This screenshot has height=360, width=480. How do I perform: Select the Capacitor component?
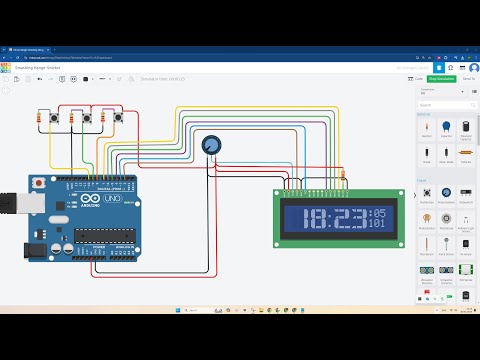point(446,129)
